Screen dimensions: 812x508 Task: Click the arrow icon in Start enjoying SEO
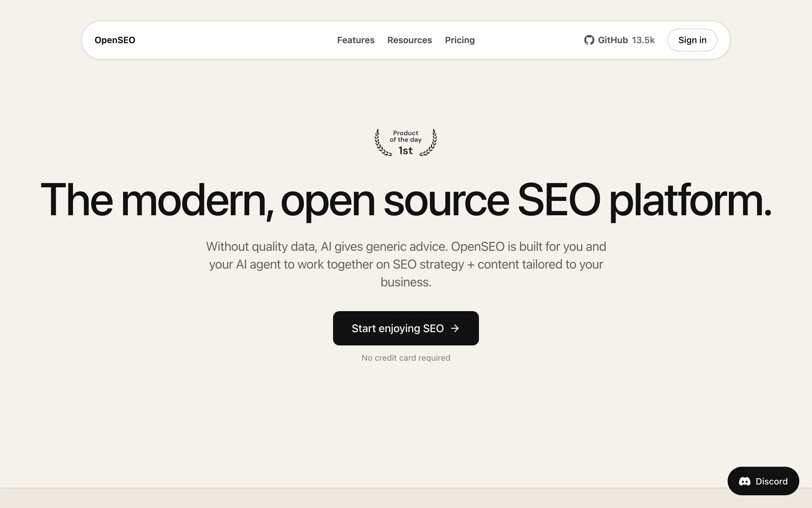click(455, 328)
